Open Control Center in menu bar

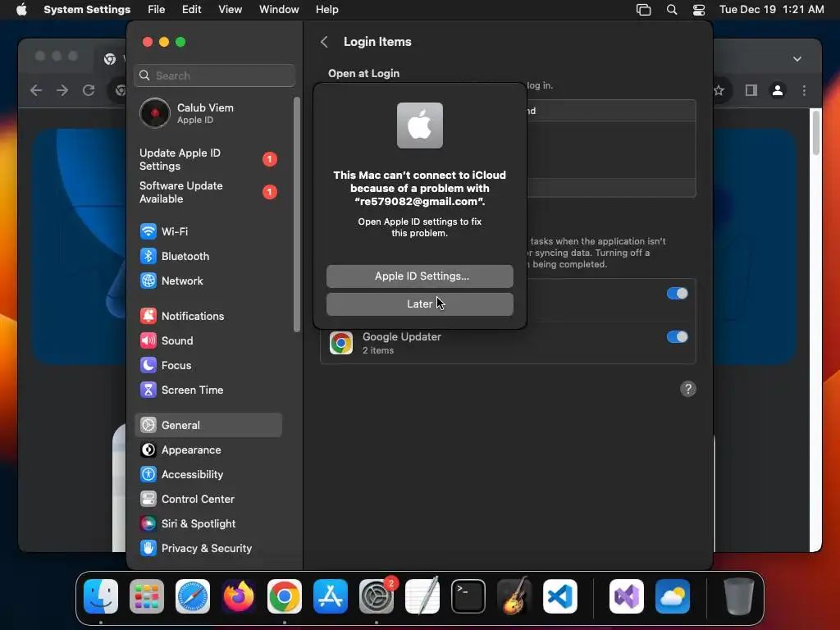tap(699, 10)
